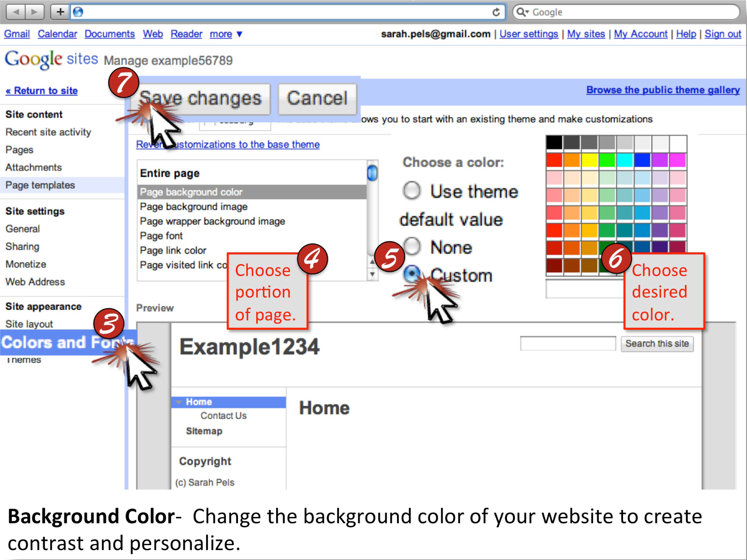
Task: Click the blue scrollbar thumb of element list
Action: (x=372, y=173)
